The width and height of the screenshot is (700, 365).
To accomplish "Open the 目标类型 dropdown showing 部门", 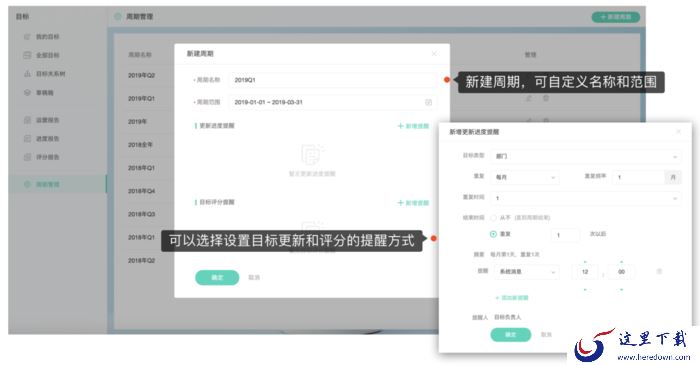I will [586, 156].
